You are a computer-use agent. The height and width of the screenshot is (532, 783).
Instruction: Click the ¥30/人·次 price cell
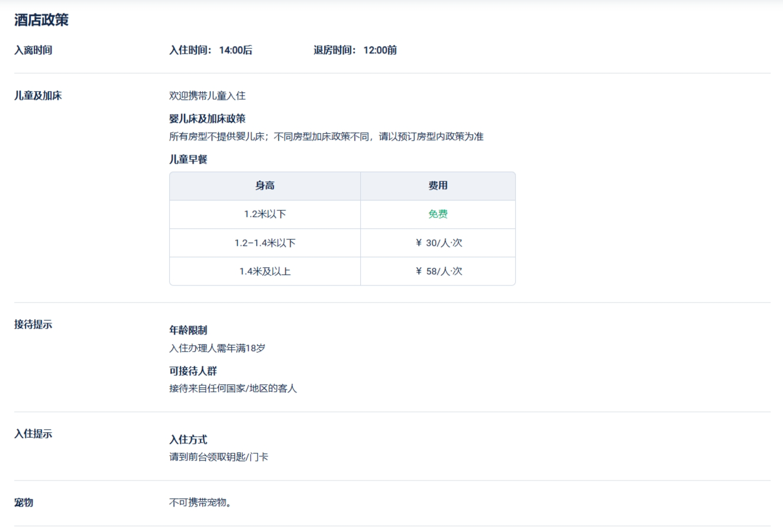coord(438,243)
